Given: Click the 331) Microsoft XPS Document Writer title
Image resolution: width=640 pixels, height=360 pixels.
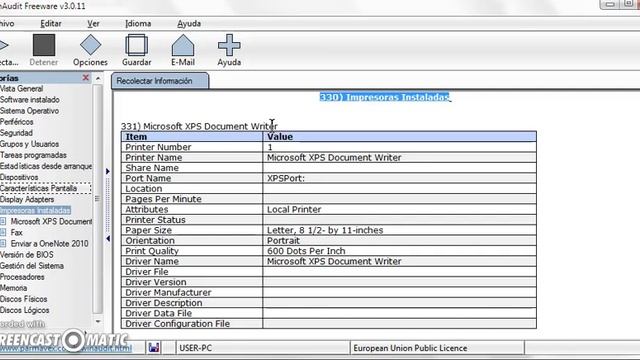Looking at the screenshot, I should (x=199, y=126).
